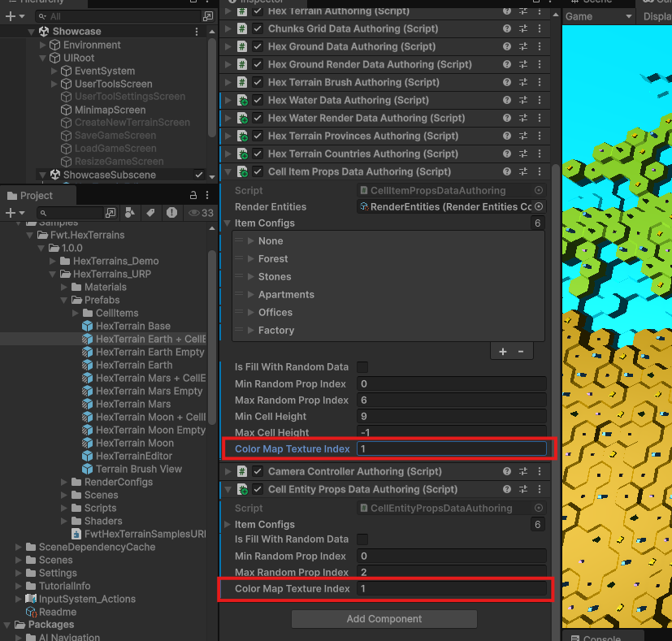672x641 pixels.
Task: Toggle hidden packages visibility count 33
Action: (201, 213)
